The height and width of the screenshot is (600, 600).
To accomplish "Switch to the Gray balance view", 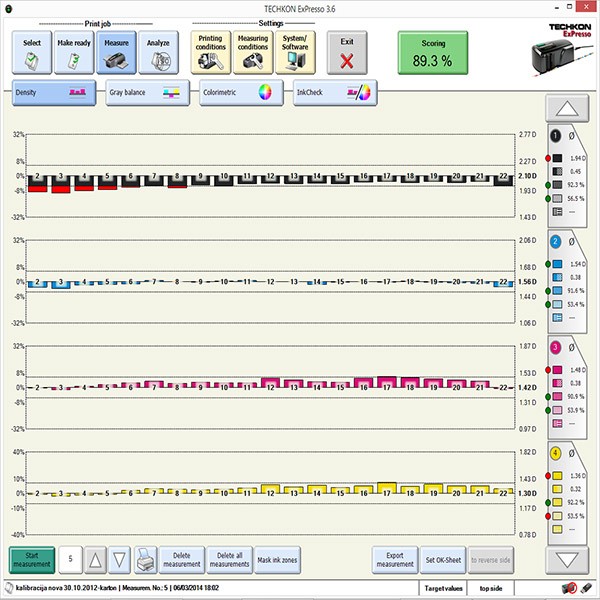I will (148, 93).
